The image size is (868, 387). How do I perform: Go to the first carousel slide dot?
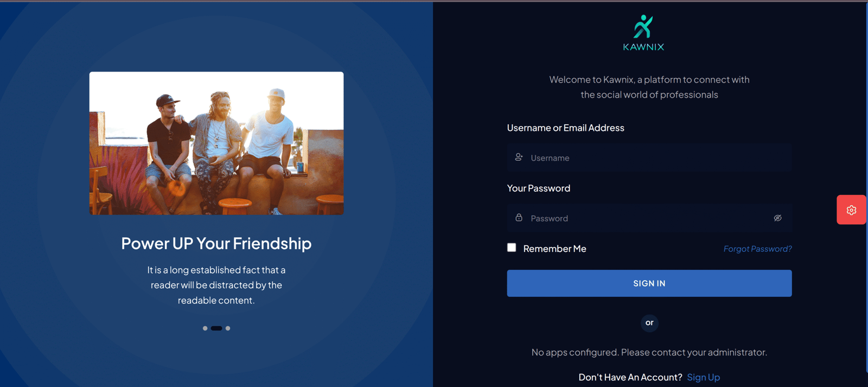205,328
